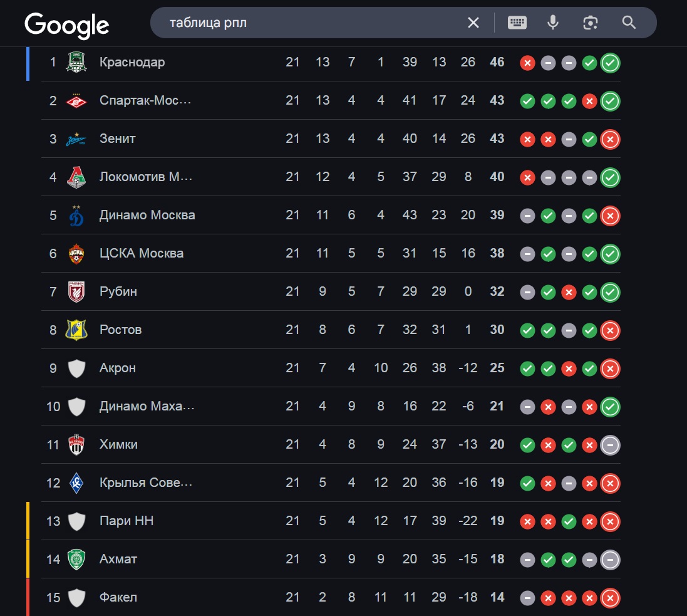Select the Факел team name
Image resolution: width=687 pixels, height=616 pixels.
click(118, 597)
